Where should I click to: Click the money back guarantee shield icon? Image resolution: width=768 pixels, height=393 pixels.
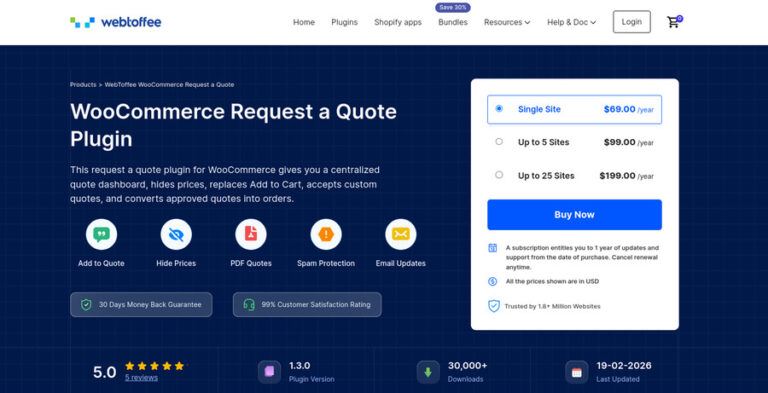86,305
